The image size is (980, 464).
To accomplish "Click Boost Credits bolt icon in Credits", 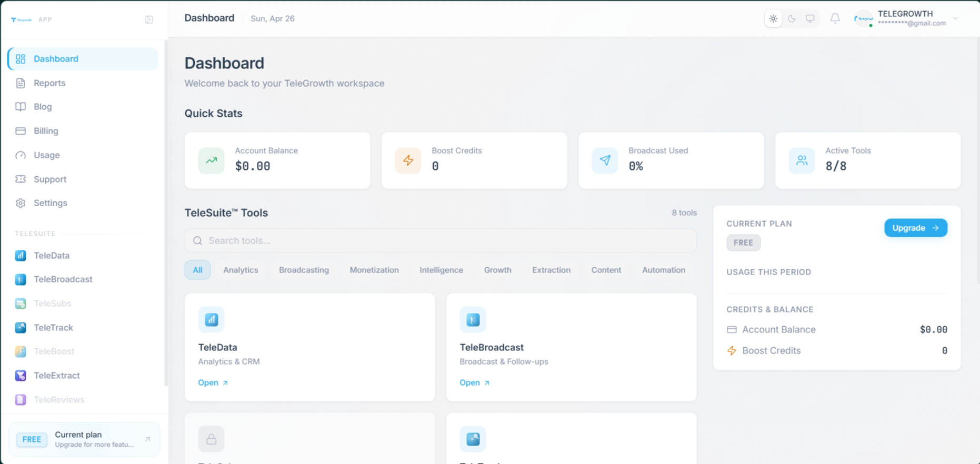I will pos(732,350).
